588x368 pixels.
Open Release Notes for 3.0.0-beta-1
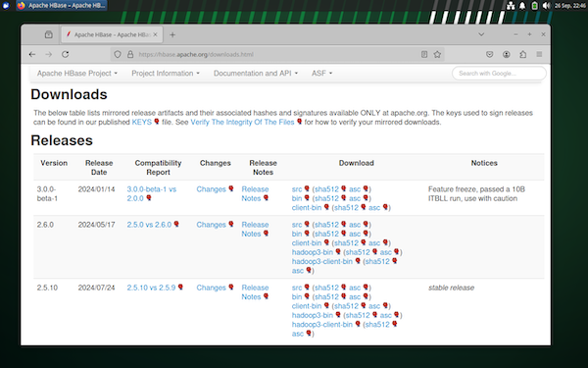click(255, 193)
